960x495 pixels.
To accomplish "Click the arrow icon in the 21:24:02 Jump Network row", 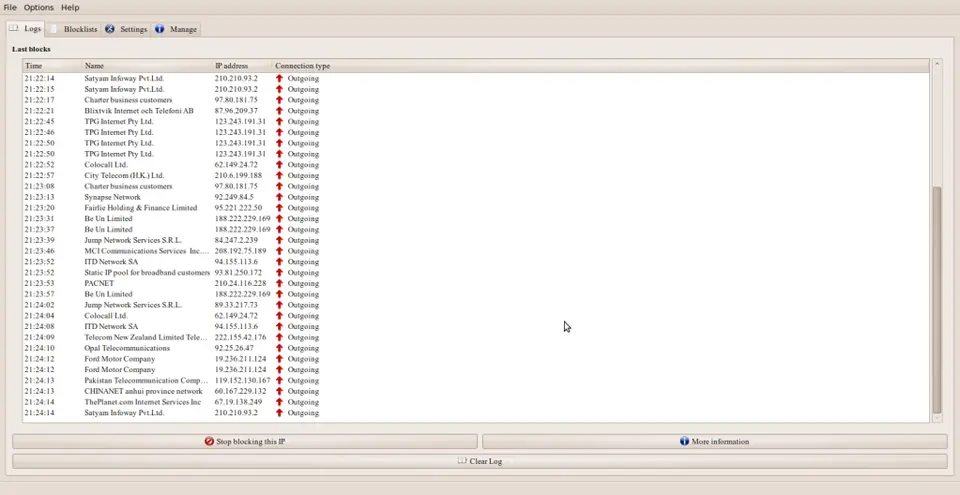I will pyautogui.click(x=279, y=305).
